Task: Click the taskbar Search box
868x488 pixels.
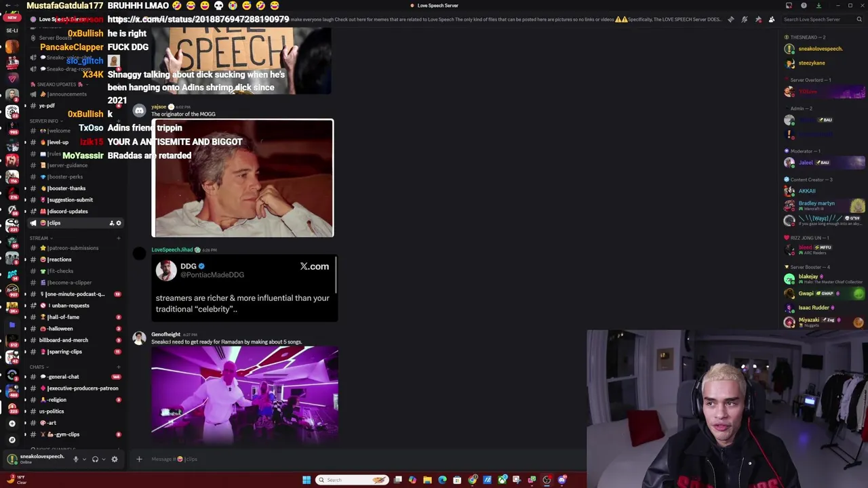Action: pyautogui.click(x=353, y=480)
